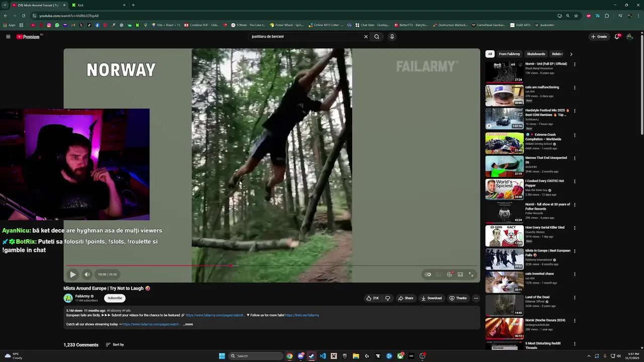This screenshot has height=362, width=644.
Task: Open File Explorer from taskbar
Action: point(356,356)
